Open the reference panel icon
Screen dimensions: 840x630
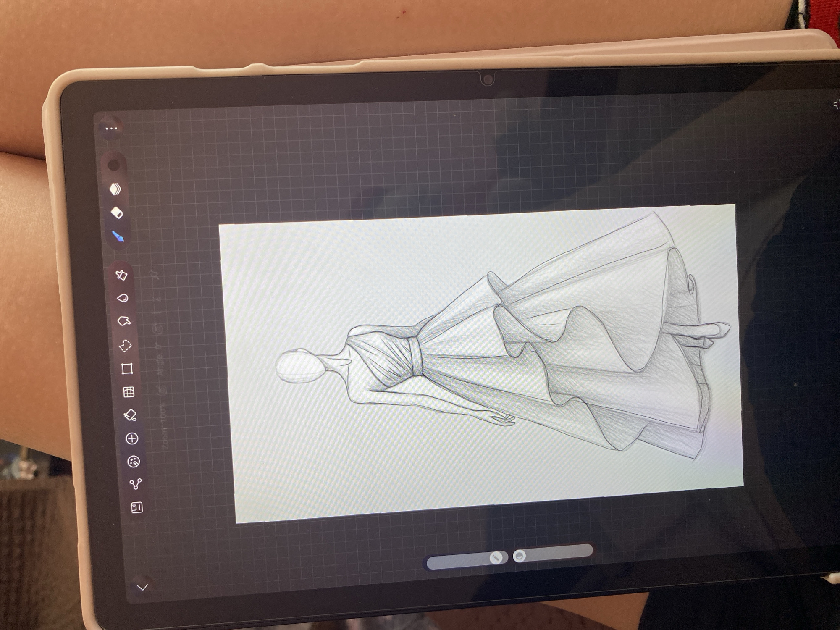point(137,507)
